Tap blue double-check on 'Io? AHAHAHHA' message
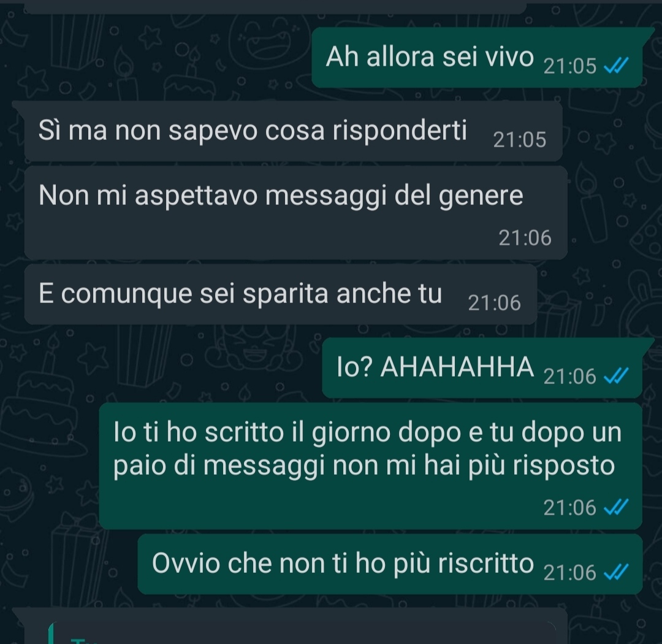Image resolution: width=662 pixels, height=644 pixels. (617, 376)
